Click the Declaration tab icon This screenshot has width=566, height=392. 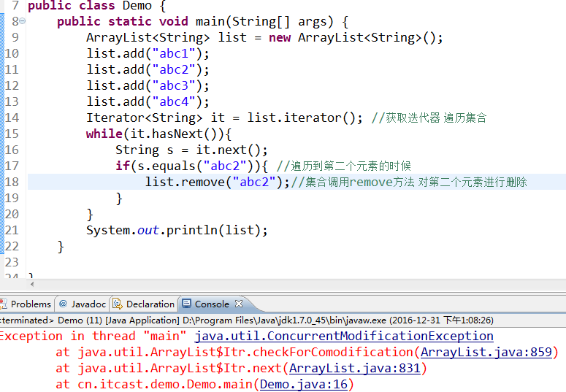pyautogui.click(x=118, y=304)
